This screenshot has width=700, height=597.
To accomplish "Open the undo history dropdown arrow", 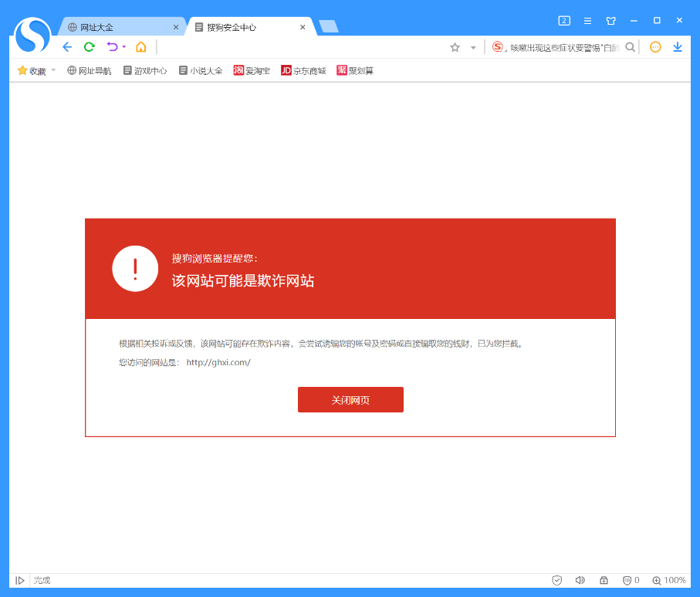I will [x=122, y=46].
